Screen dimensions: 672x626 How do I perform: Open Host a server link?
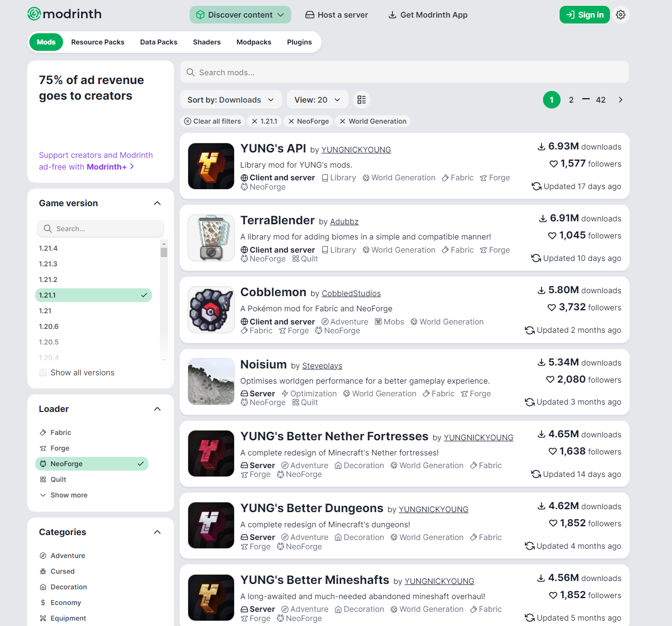(x=337, y=15)
